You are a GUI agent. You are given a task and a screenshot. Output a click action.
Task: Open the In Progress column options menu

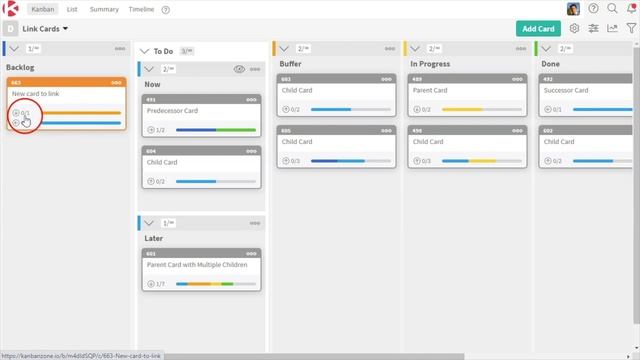(521, 49)
